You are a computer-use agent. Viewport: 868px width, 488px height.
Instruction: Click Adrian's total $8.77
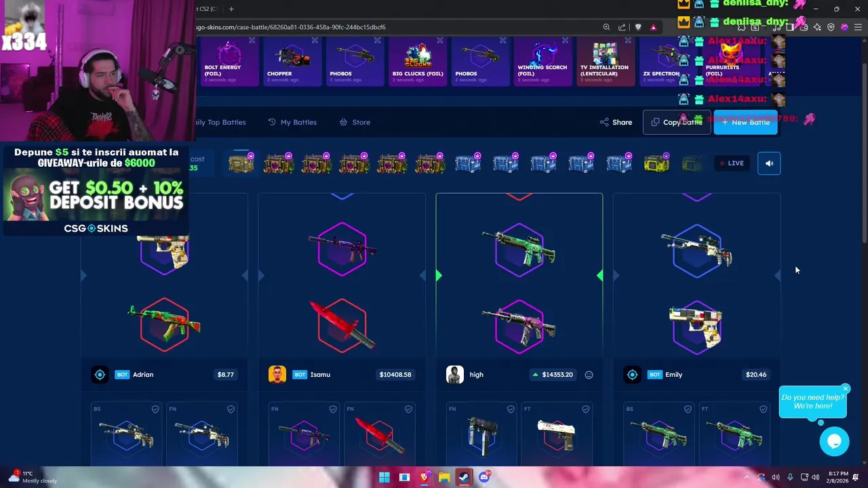point(226,375)
